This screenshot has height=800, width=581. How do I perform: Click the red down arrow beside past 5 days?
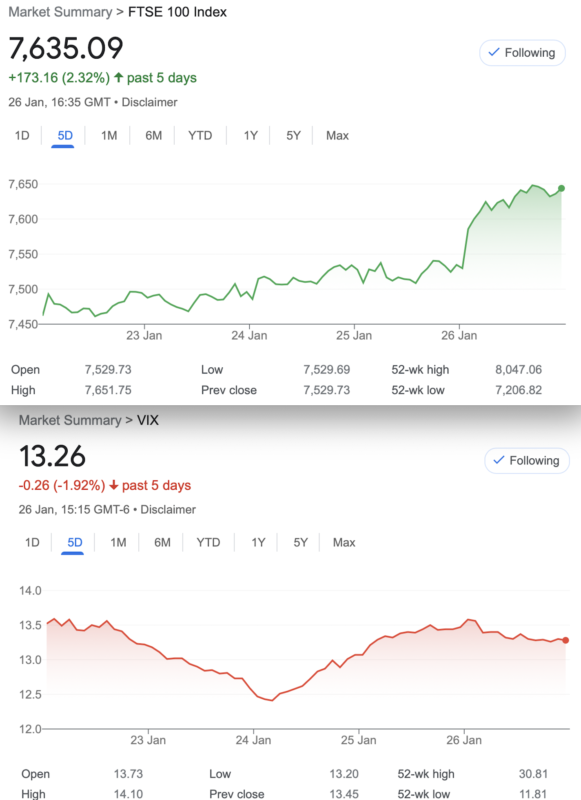(114, 485)
